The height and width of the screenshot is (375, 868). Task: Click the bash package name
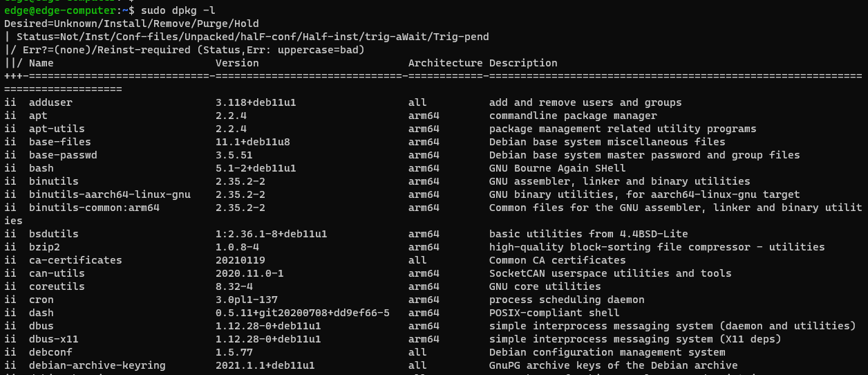(x=41, y=168)
